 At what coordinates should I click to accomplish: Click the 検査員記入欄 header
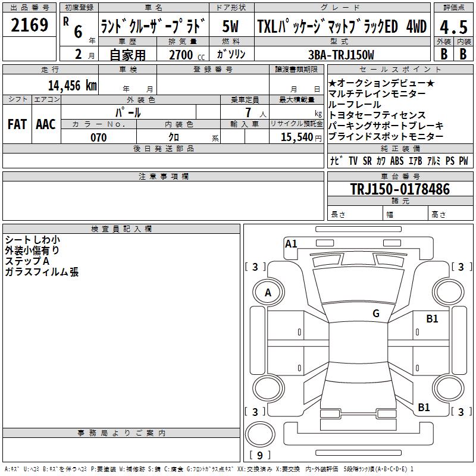121,229
